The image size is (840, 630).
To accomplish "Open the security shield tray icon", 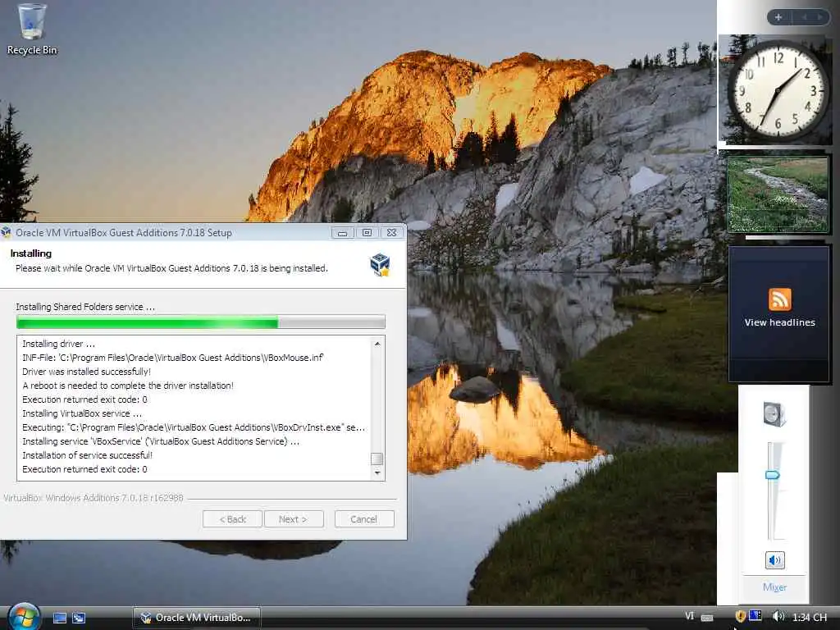I will tap(741, 617).
